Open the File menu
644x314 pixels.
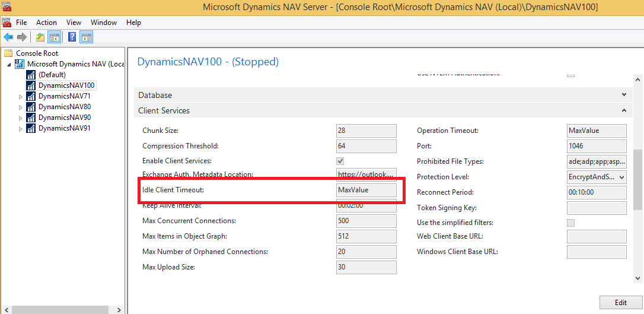pos(21,22)
